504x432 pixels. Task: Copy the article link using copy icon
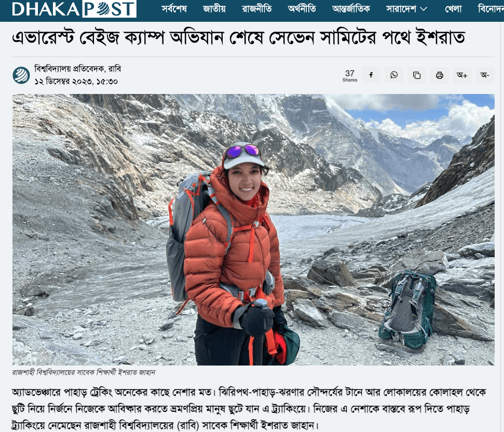tap(417, 75)
